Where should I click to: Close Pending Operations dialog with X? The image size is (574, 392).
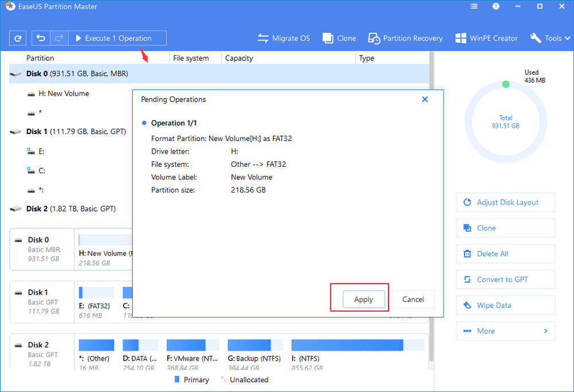[x=424, y=99]
